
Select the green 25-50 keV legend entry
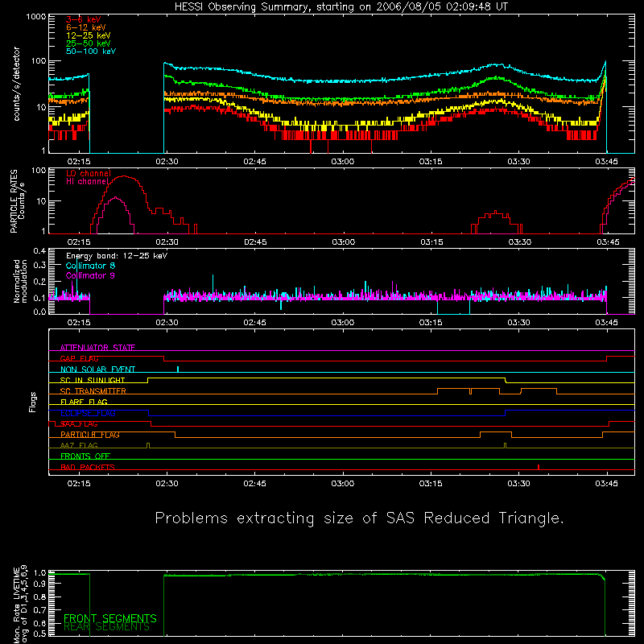89,43
